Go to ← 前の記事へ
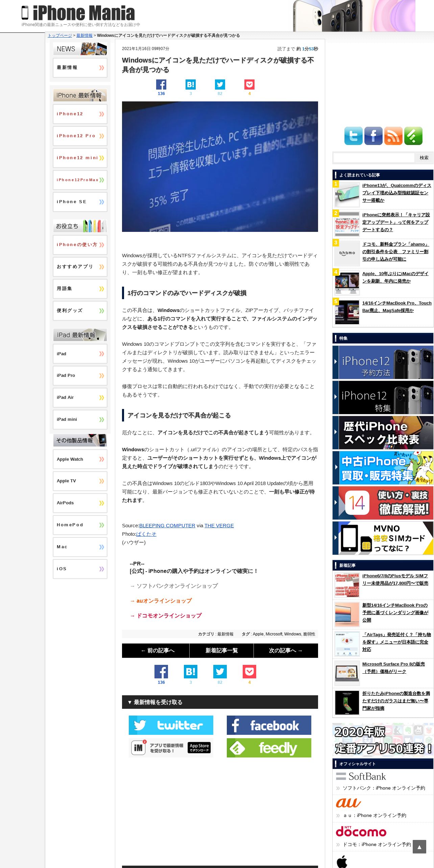 pos(155,651)
